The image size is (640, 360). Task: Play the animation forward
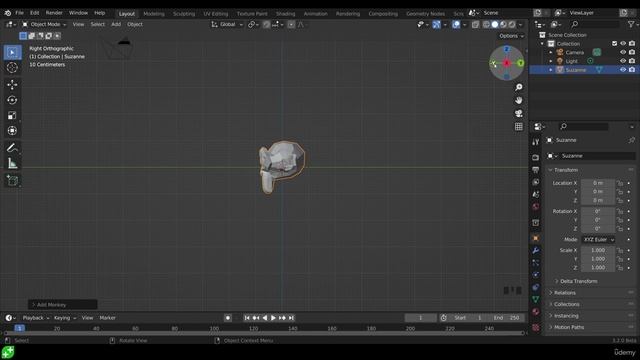(x=273, y=318)
